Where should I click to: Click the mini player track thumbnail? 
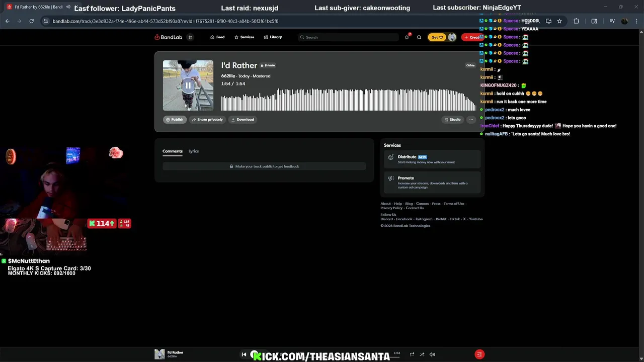159,354
